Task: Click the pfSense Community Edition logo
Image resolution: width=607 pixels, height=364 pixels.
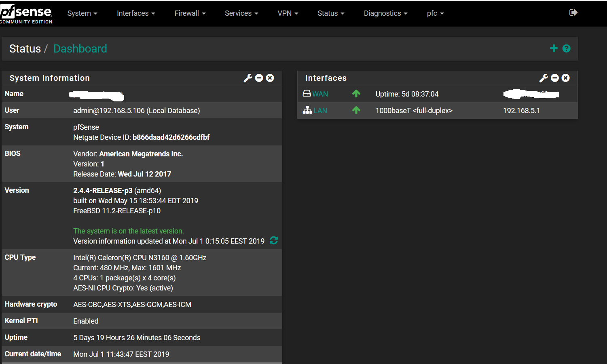Action: pos(26,14)
